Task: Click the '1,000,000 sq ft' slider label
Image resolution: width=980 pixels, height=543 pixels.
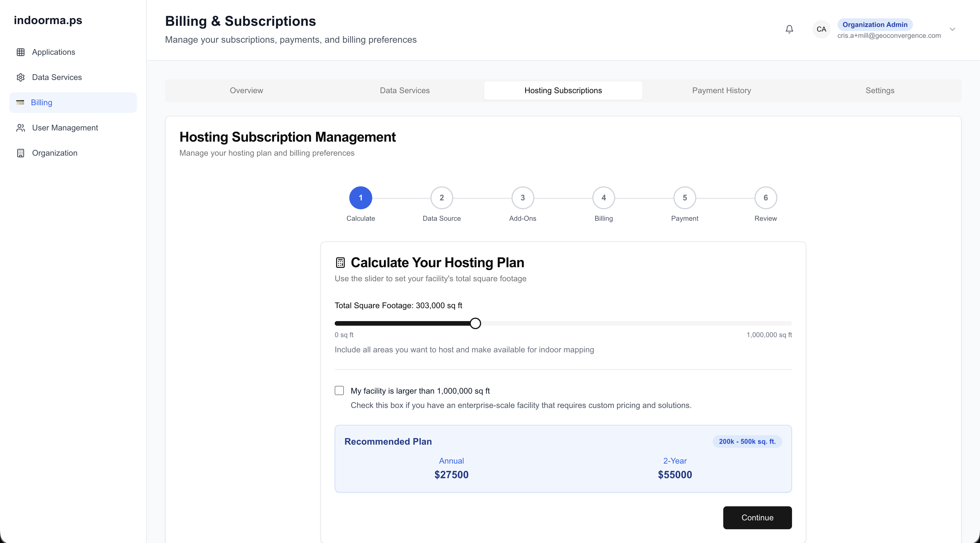Action: coord(769,335)
